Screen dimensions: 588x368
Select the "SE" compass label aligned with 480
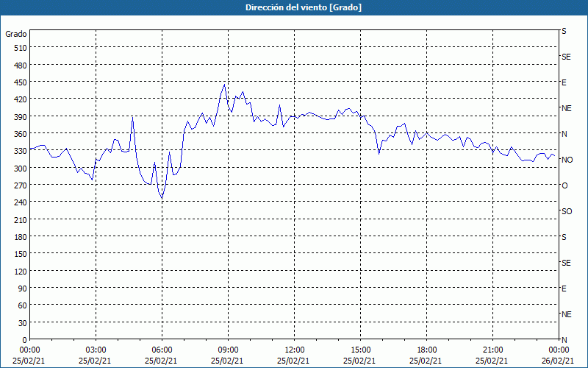coord(566,57)
